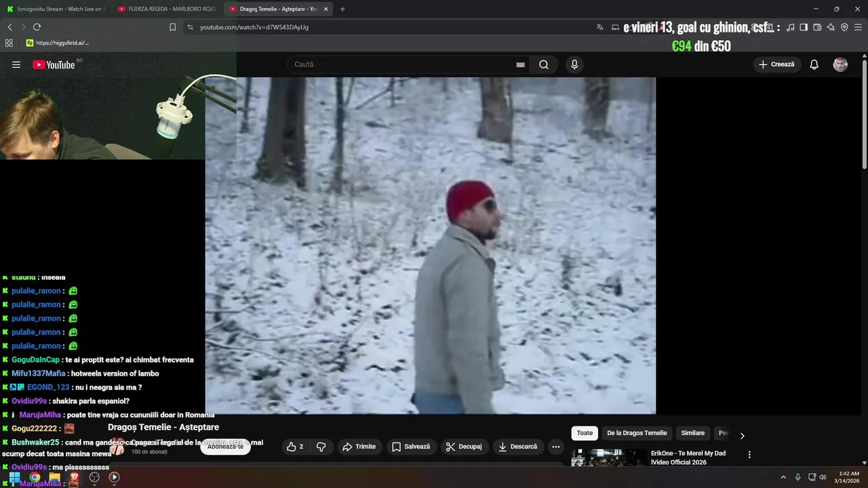Click the Creează button
The height and width of the screenshot is (488, 868).
777,64
